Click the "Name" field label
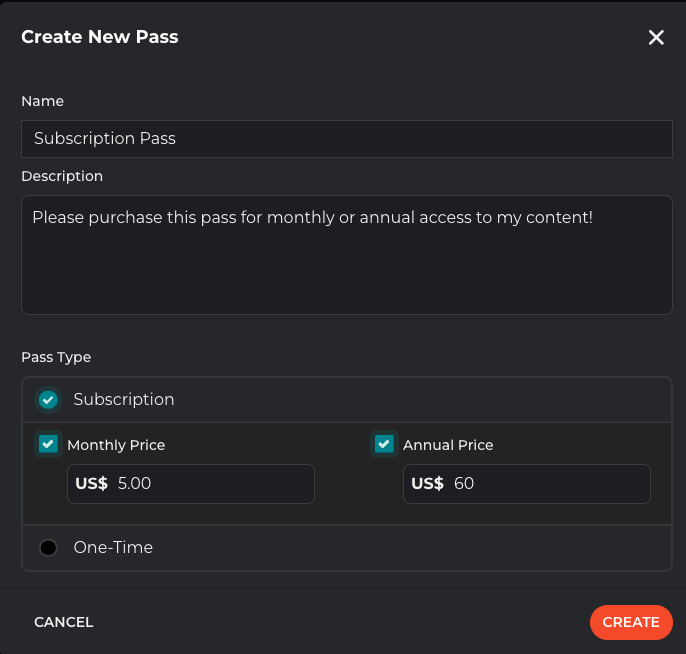Viewport: 686px width, 654px height. 42,101
